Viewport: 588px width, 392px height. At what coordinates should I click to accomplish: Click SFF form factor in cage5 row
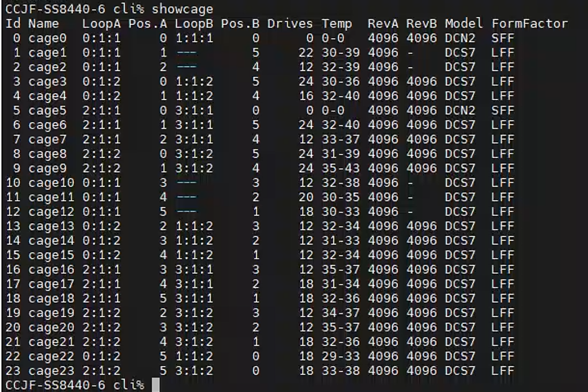pos(503,111)
